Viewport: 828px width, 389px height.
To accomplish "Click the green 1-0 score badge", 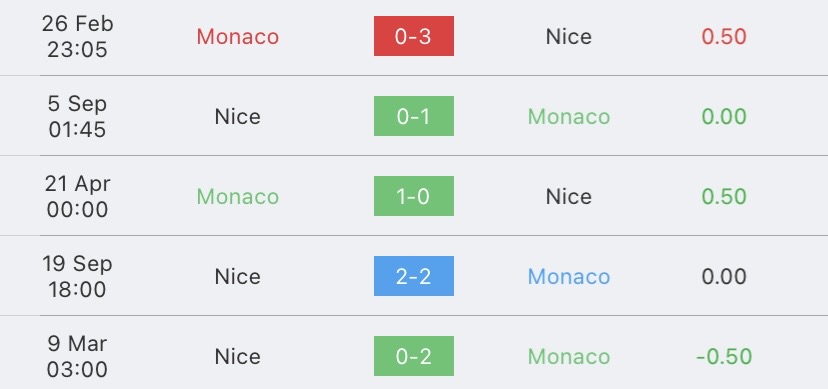I will [413, 196].
